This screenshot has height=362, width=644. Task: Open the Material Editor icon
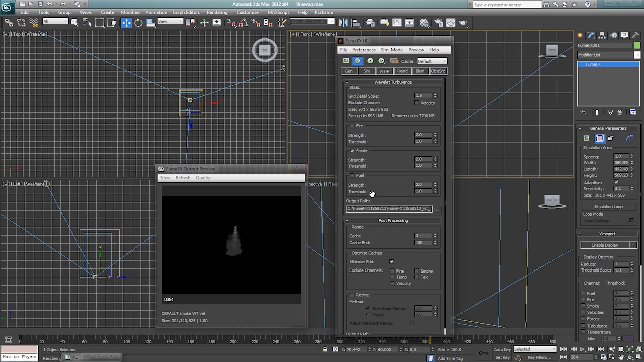pyautogui.click(x=424, y=22)
